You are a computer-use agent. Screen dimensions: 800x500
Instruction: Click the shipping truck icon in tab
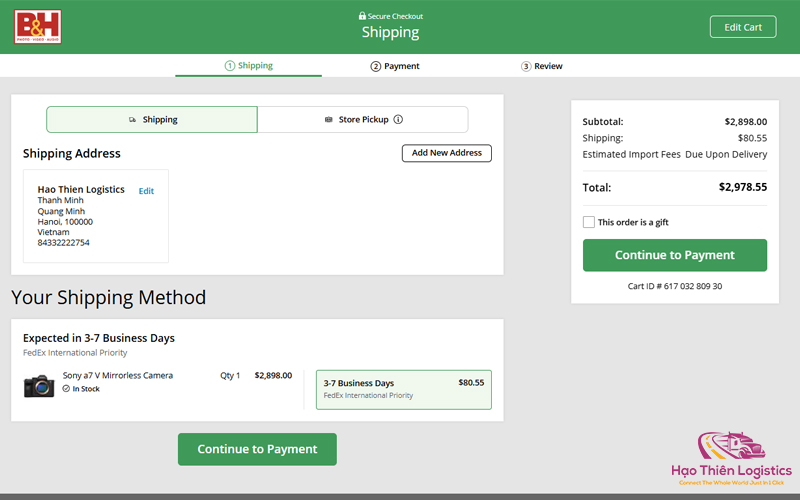132,120
